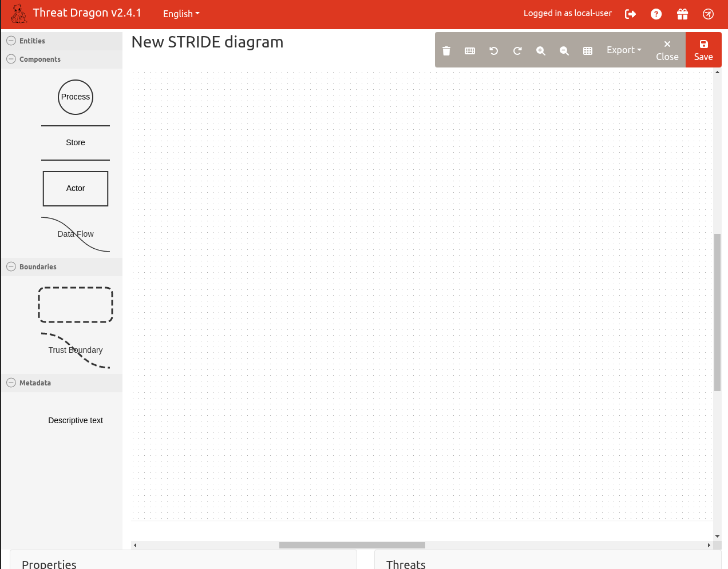The image size is (728, 569).
Task: Collapse the Boundaries section
Action: click(x=11, y=266)
